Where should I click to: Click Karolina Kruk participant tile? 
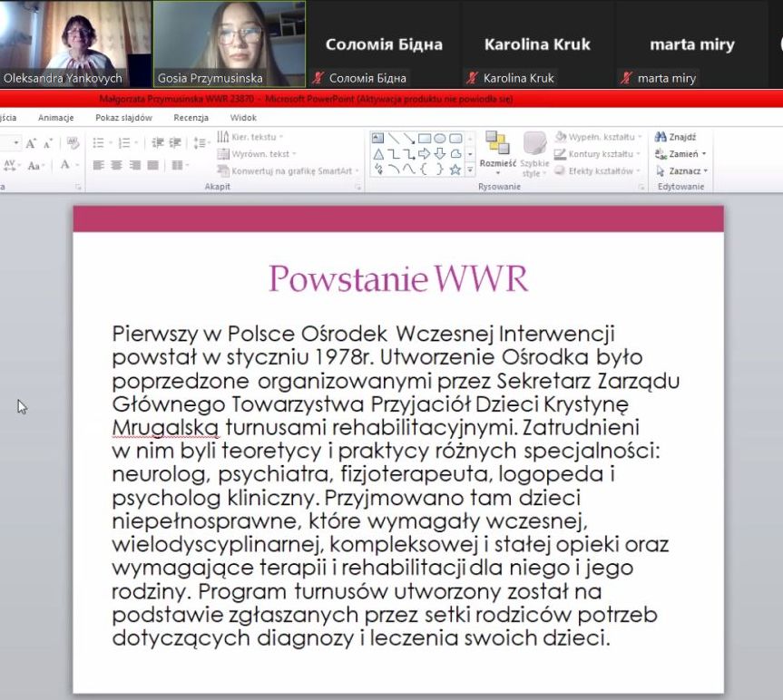click(x=537, y=44)
